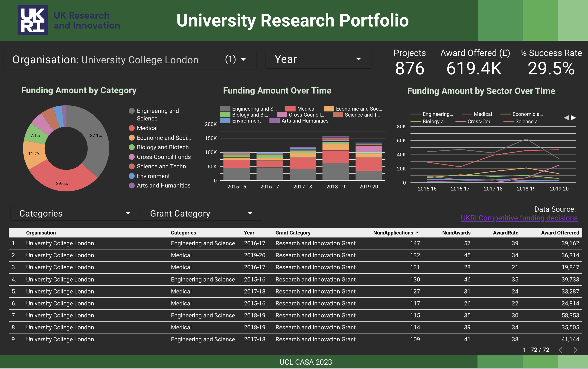Click Biology a... line chart legend entry
Image resolution: width=588 pixels, height=369 pixels.
click(429, 122)
